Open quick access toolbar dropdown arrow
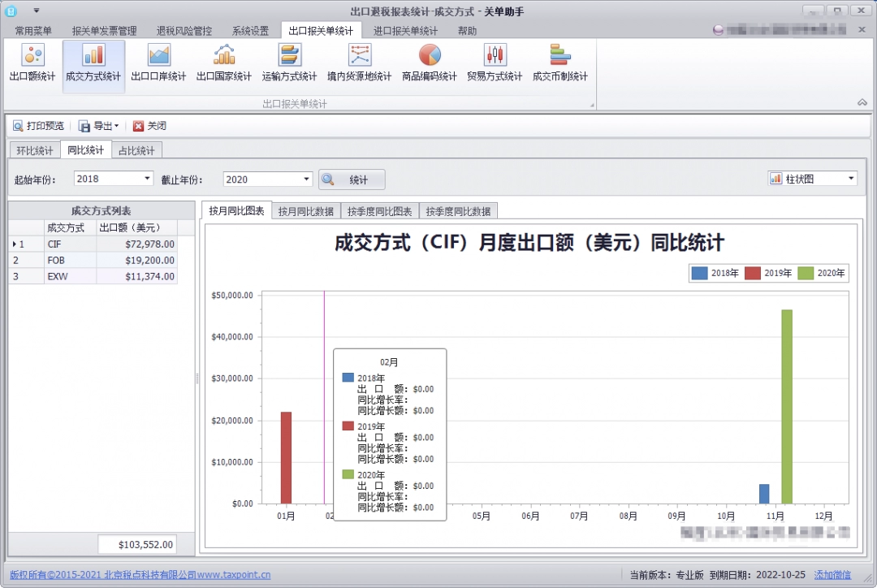877x588 pixels. (x=37, y=11)
